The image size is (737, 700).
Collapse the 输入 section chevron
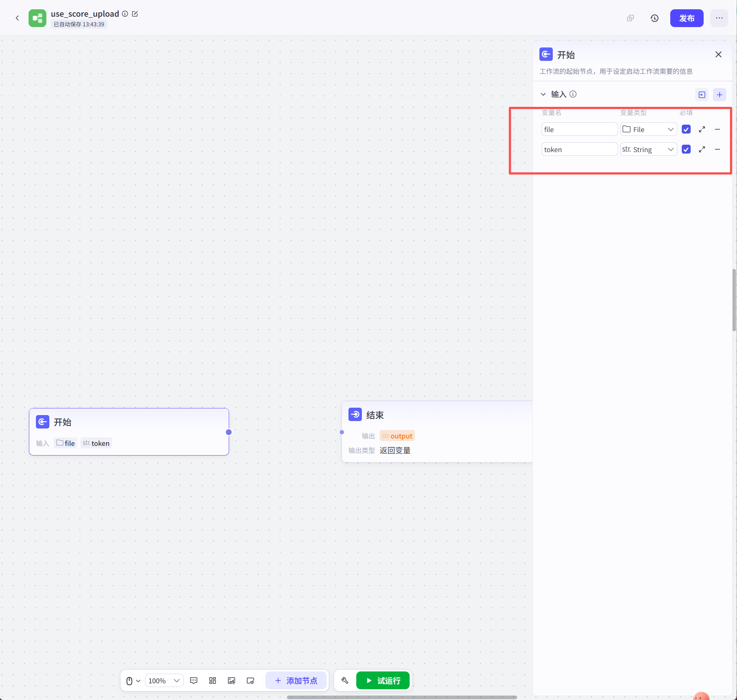(543, 94)
